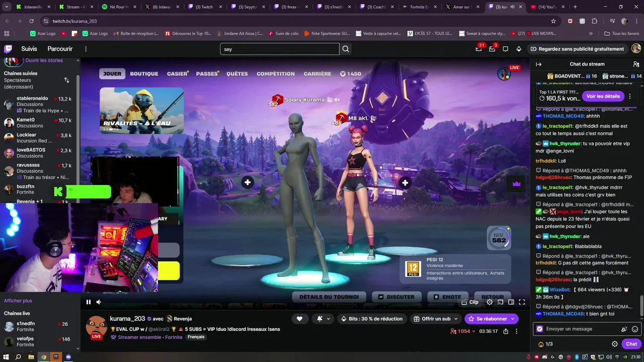
Task: Open Bits 30 % de réduction offer
Action: [372, 319]
